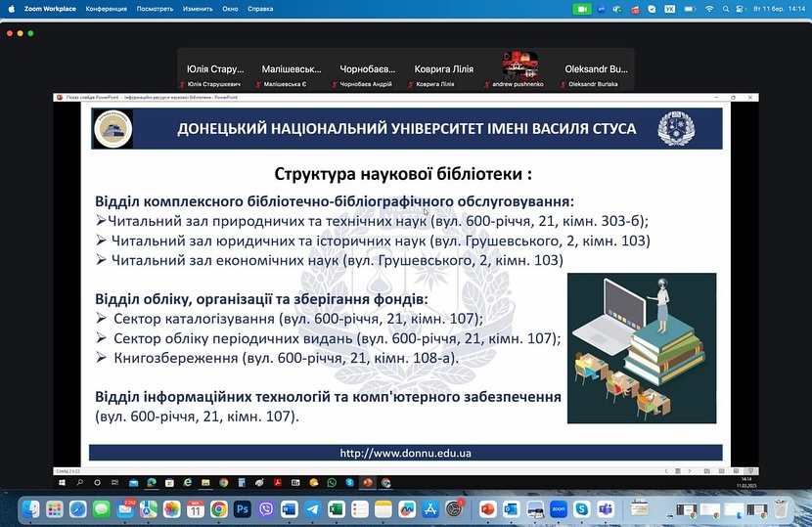Open Calendar from the Dock
This screenshot has width=812, height=527.
(196, 510)
